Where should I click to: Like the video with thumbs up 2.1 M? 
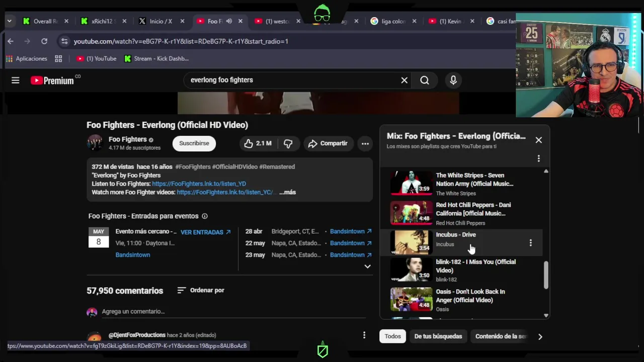tap(258, 143)
